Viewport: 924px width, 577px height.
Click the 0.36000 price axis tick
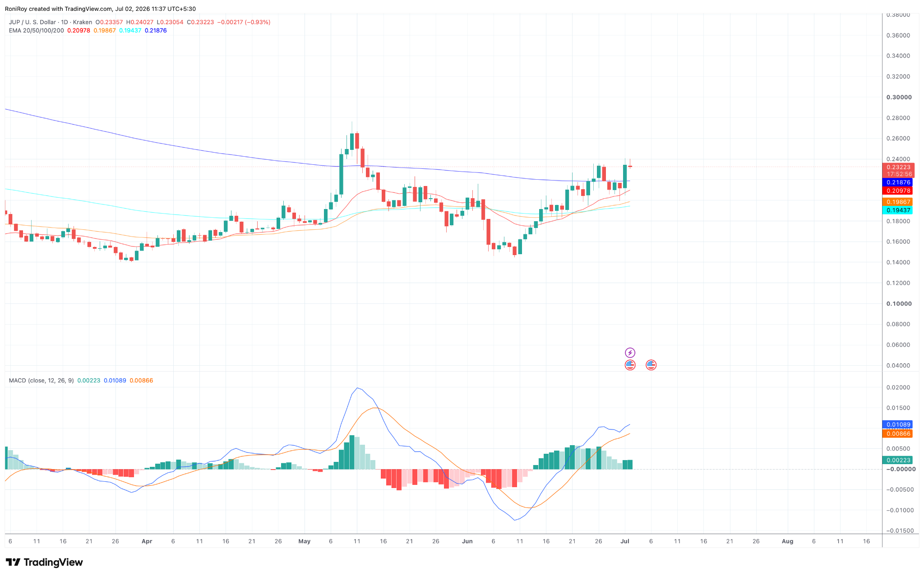[899, 36]
